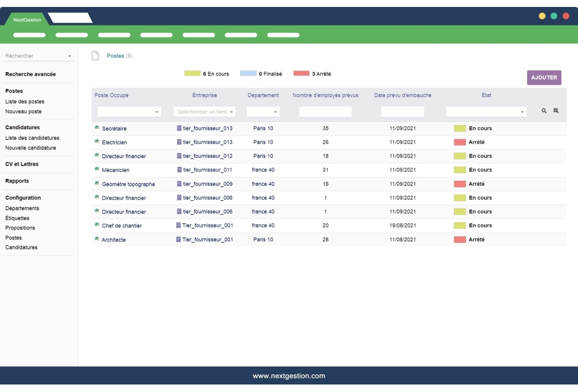The height and width of the screenshot is (392, 578).
Task: Click the Date prévu d'embauche filter field
Action: tap(402, 112)
